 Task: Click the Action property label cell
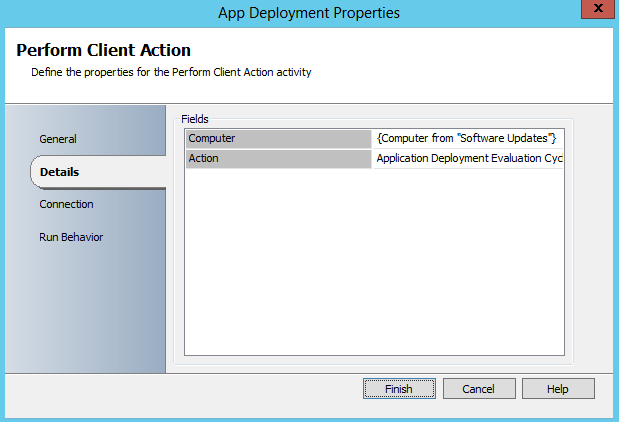point(278,158)
